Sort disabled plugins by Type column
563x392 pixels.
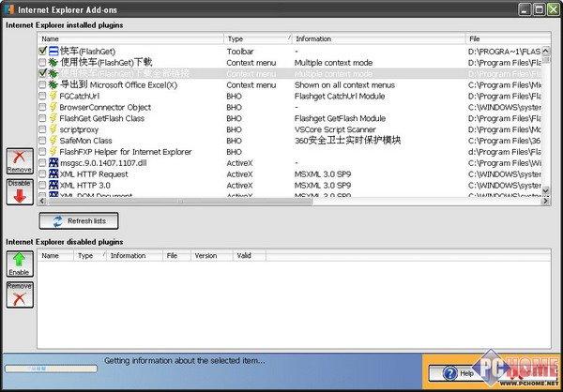point(90,256)
